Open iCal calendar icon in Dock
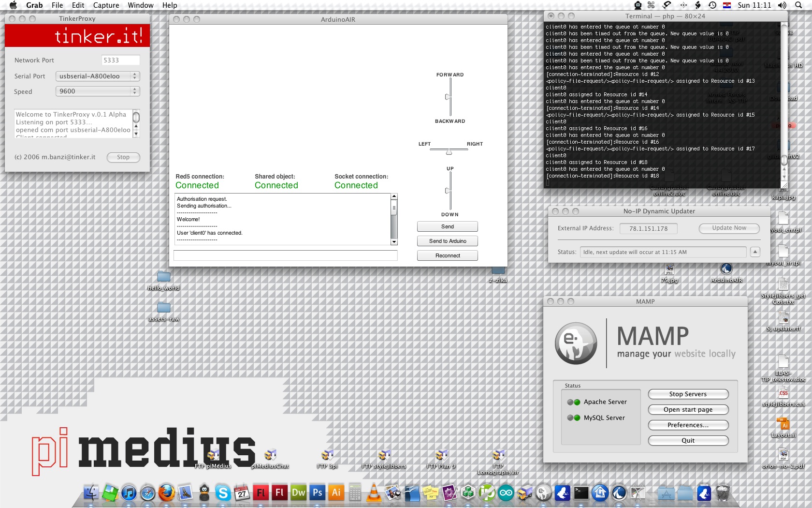Screen dimensions: 812x508 click(x=242, y=493)
